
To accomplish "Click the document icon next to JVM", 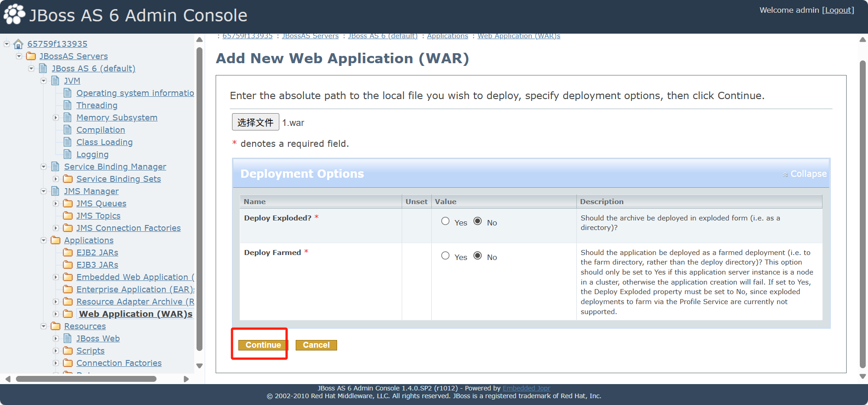I will click(x=55, y=80).
